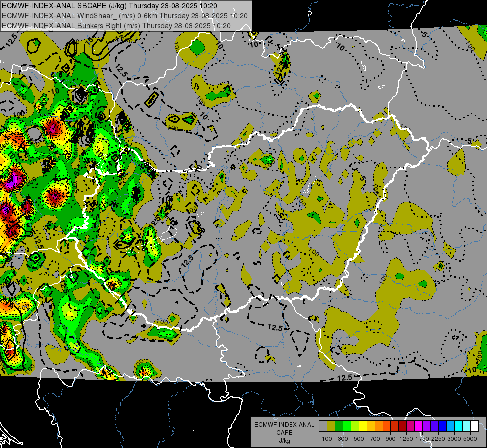Click the white swatch above 5000
Viewport: 487px width, 448px height.
tap(475, 426)
